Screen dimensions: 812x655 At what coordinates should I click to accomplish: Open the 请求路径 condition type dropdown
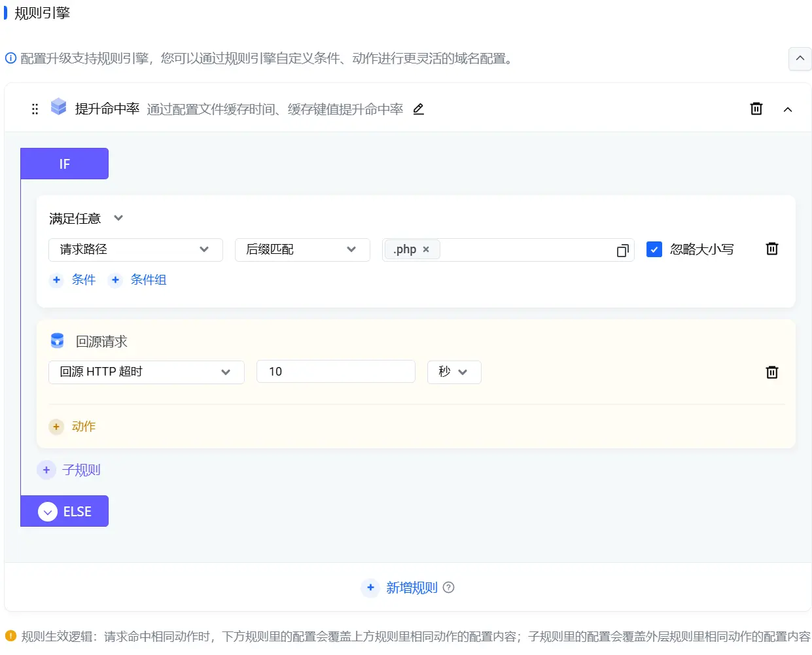tap(135, 250)
